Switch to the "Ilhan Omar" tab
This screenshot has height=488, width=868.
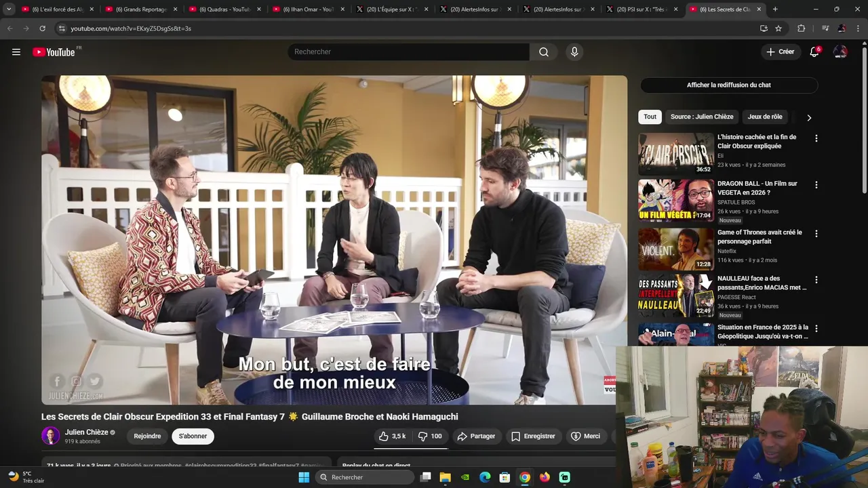(307, 9)
